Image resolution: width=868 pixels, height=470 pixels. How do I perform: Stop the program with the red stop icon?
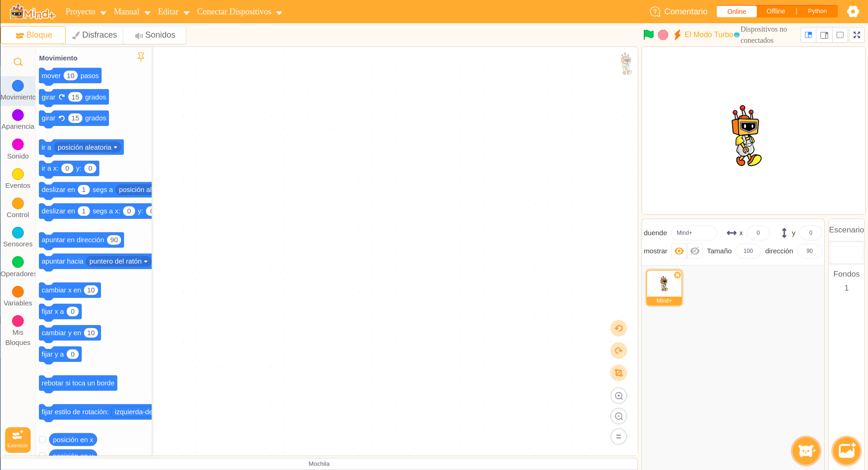[x=663, y=35]
